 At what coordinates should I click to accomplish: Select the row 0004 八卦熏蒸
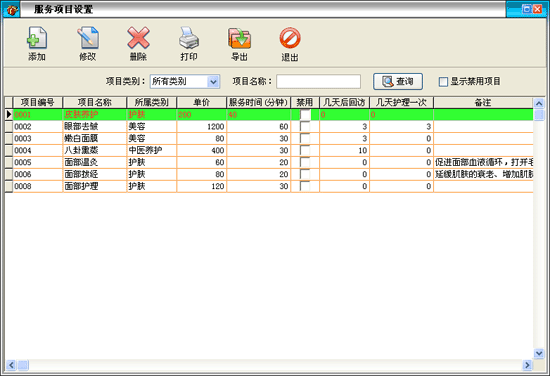pyautogui.click(x=269, y=150)
